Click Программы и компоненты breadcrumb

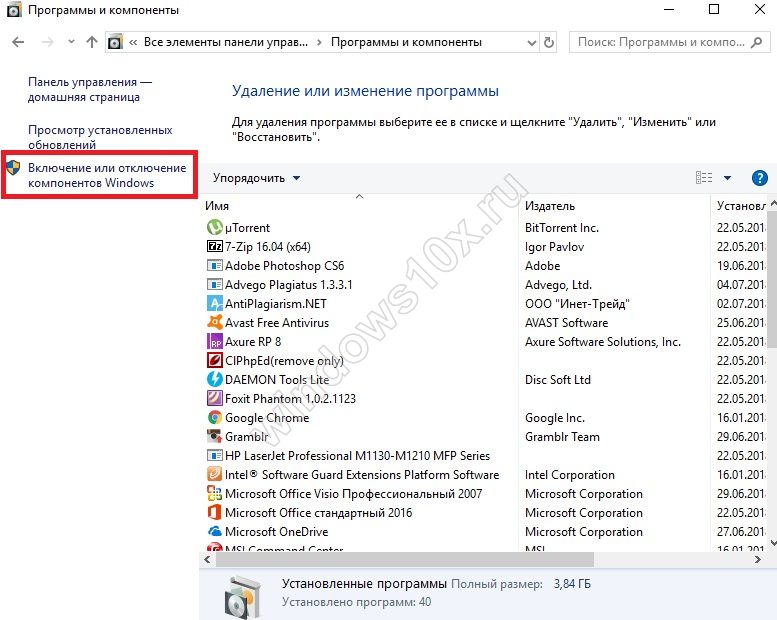(406, 42)
